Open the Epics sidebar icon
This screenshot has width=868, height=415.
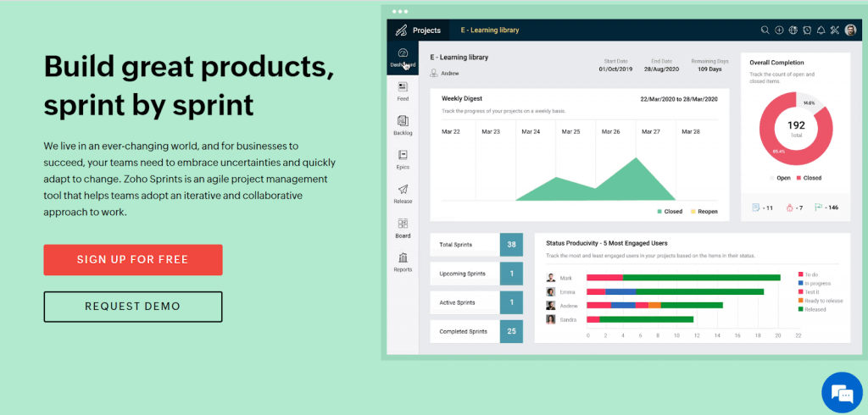[403, 155]
